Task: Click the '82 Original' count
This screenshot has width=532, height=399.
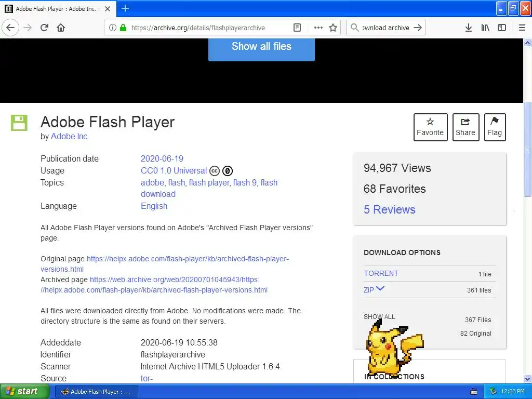Action: (x=476, y=334)
